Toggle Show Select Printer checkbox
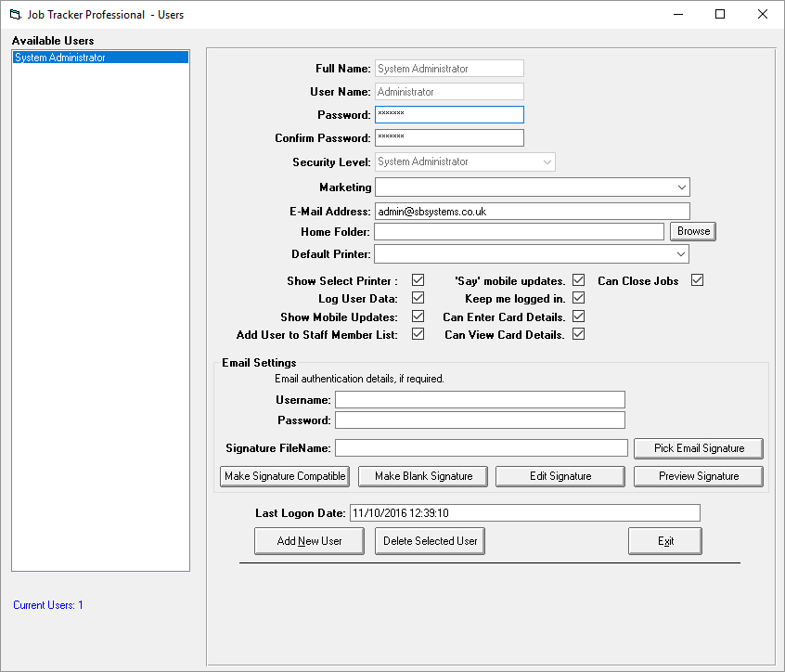 (418, 280)
